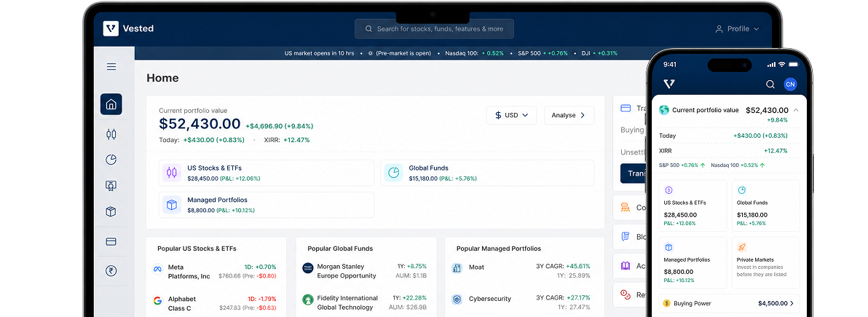
Task: Tap the US Stocks & ETFs tile on phone
Action: point(693,206)
